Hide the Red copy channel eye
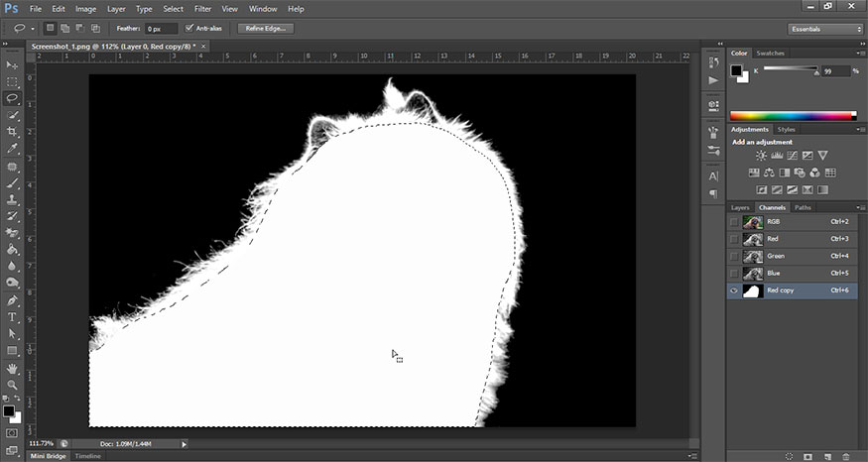The width and height of the screenshot is (868, 462). point(734,290)
